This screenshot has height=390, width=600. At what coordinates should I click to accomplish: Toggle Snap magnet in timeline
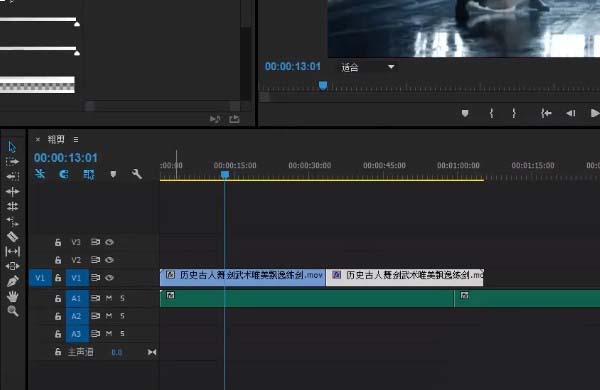click(x=64, y=175)
